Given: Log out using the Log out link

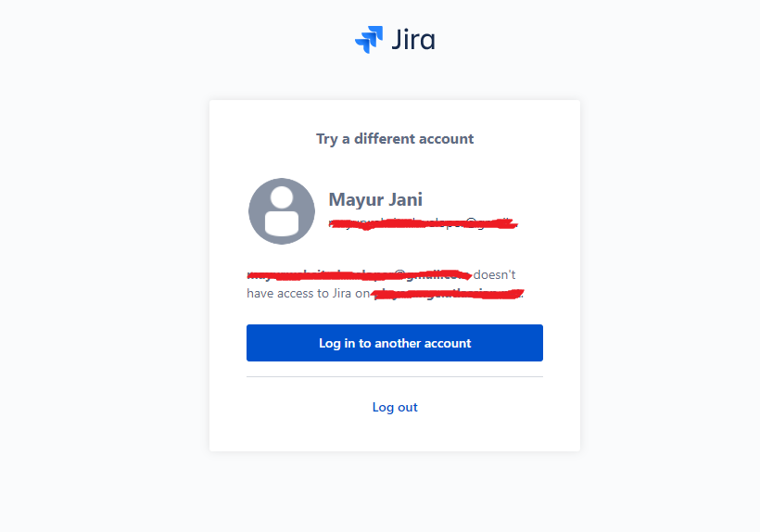Looking at the screenshot, I should (x=395, y=407).
